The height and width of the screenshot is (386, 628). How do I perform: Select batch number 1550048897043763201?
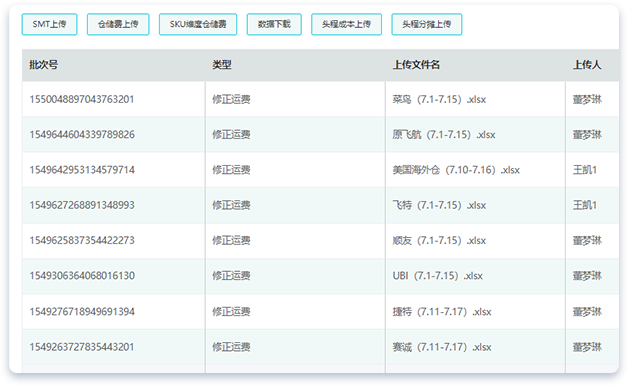click(82, 99)
